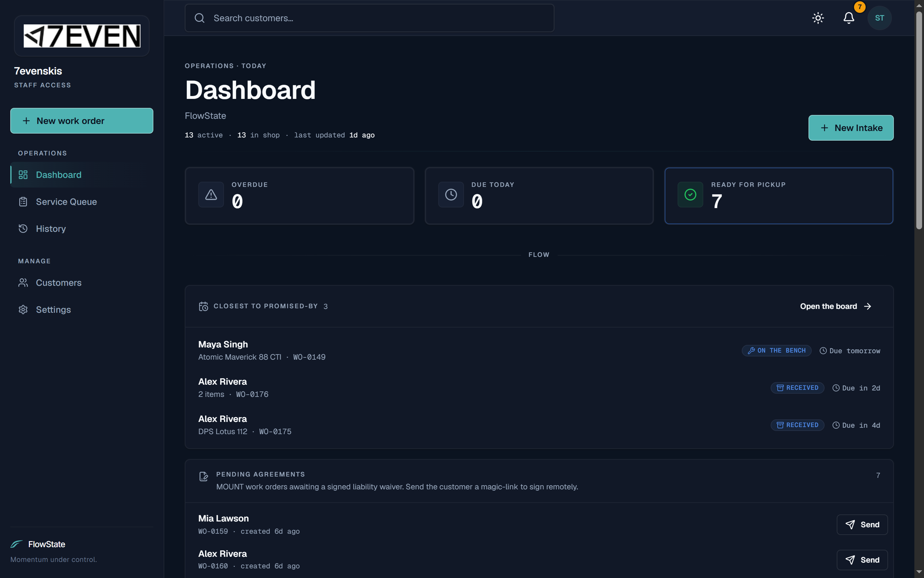924x578 pixels.
Task: Click the 13 active status text
Action: coord(203,135)
